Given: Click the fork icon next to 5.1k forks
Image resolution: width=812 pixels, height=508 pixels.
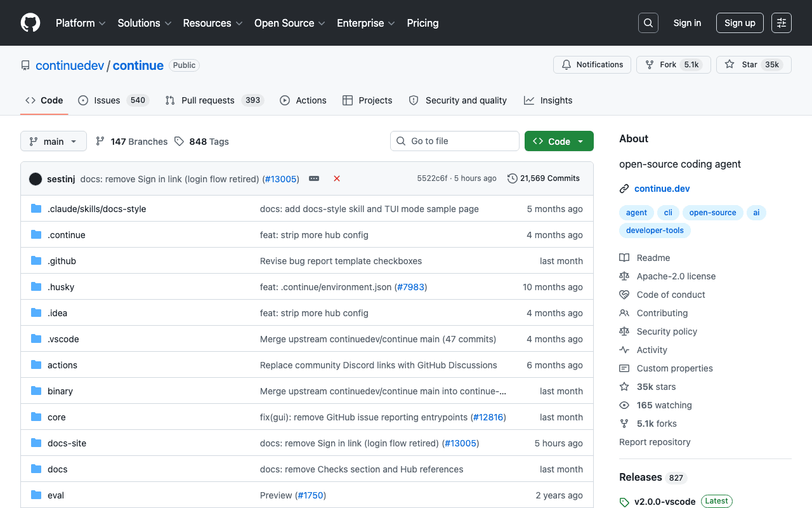Looking at the screenshot, I should click(x=624, y=424).
